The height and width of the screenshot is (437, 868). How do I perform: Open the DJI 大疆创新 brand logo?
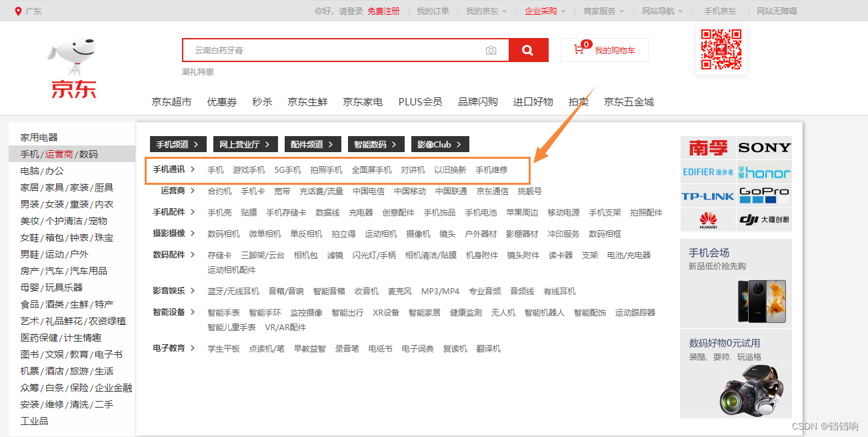[x=765, y=220]
